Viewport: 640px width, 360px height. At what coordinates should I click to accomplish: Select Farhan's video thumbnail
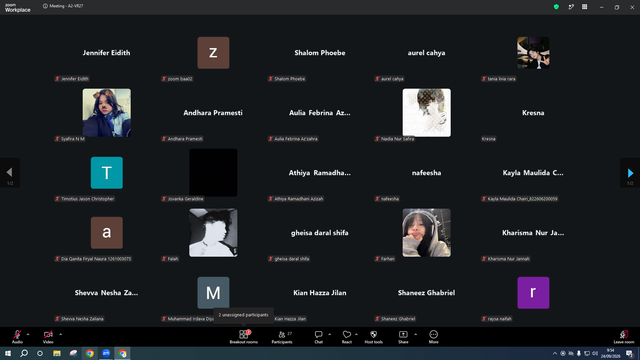pyautogui.click(x=427, y=233)
